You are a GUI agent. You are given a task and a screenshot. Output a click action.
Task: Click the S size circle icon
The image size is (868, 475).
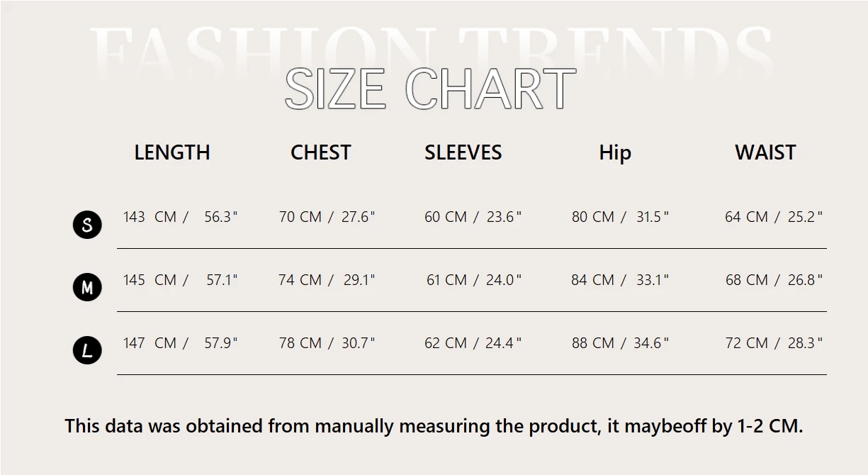click(87, 225)
